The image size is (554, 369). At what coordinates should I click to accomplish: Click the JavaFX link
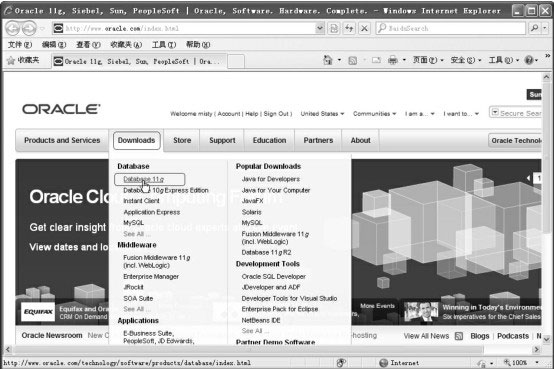(x=252, y=201)
